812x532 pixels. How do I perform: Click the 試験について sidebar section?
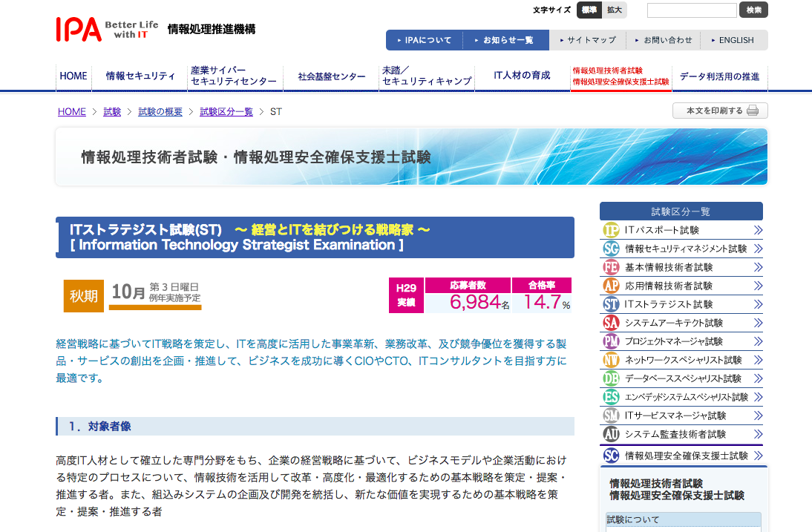click(x=684, y=519)
